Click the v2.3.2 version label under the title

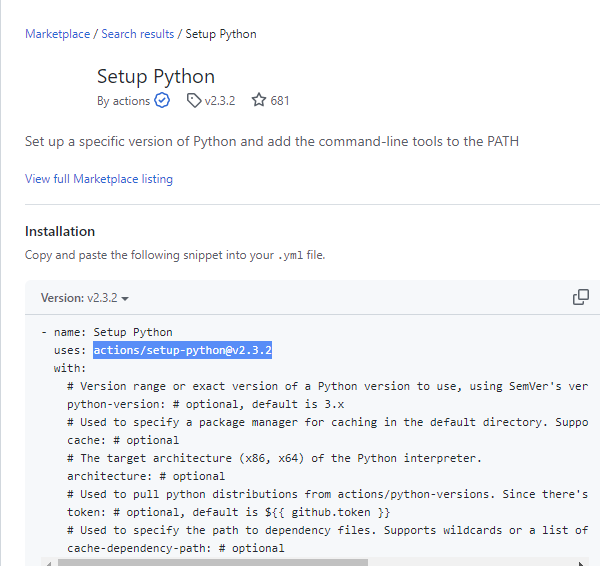(220, 101)
